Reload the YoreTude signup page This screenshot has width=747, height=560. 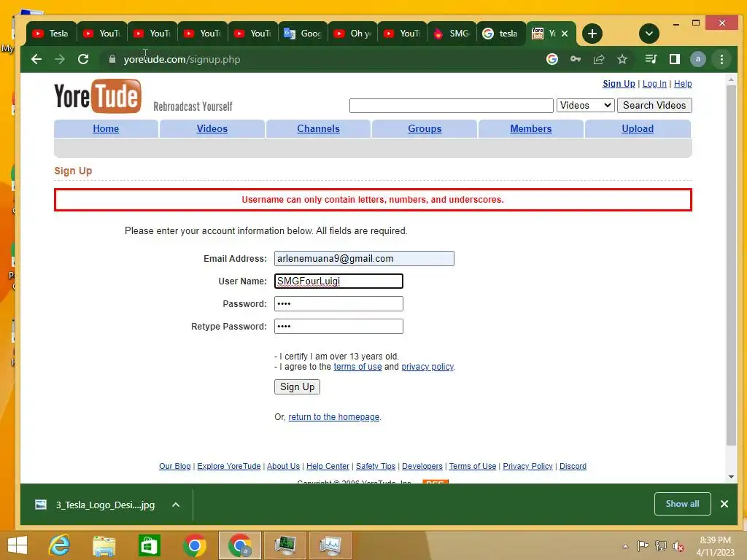[x=83, y=59]
